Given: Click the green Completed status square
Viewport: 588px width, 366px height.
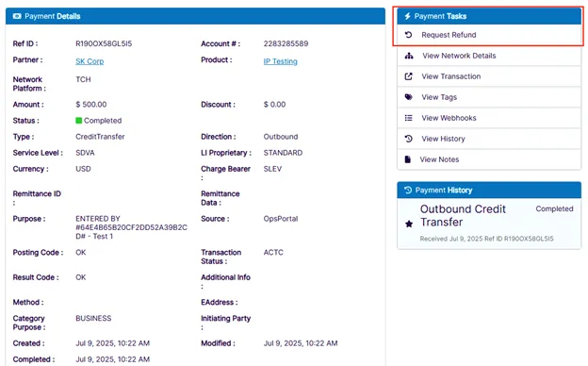Looking at the screenshot, I should pyautogui.click(x=79, y=121).
